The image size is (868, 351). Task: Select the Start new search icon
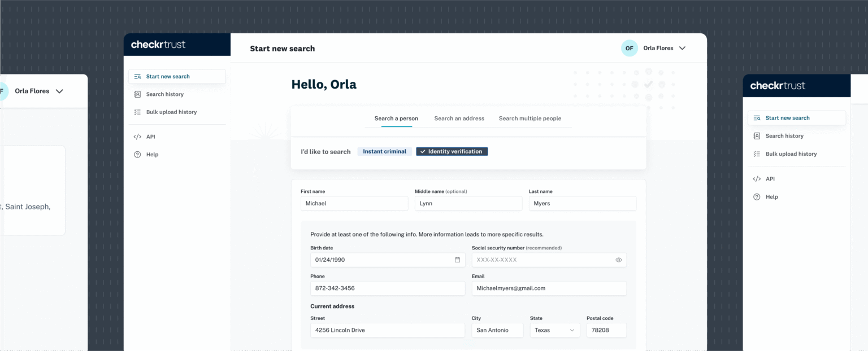[x=136, y=76]
